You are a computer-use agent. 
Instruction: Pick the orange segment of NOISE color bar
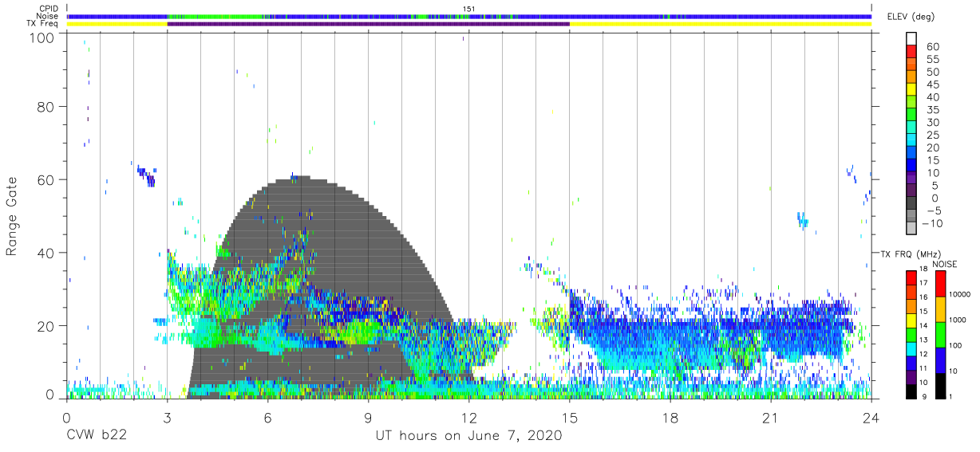click(939, 309)
